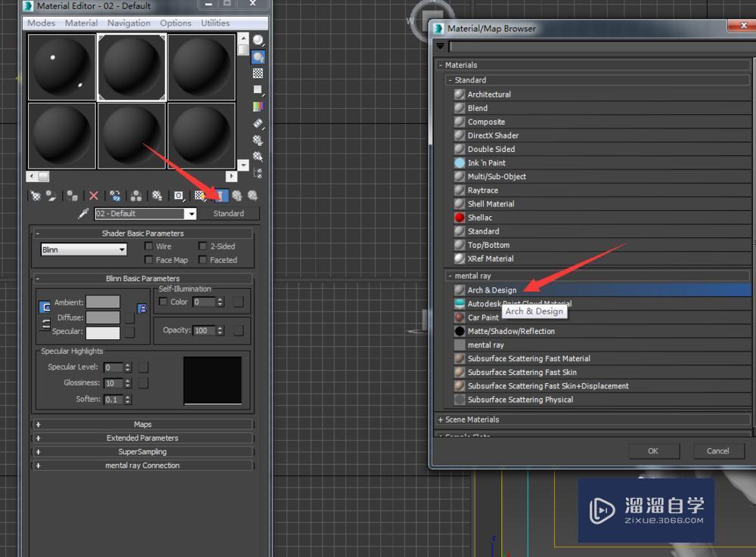
Task: Open the Modes menu
Action: pyautogui.click(x=41, y=23)
